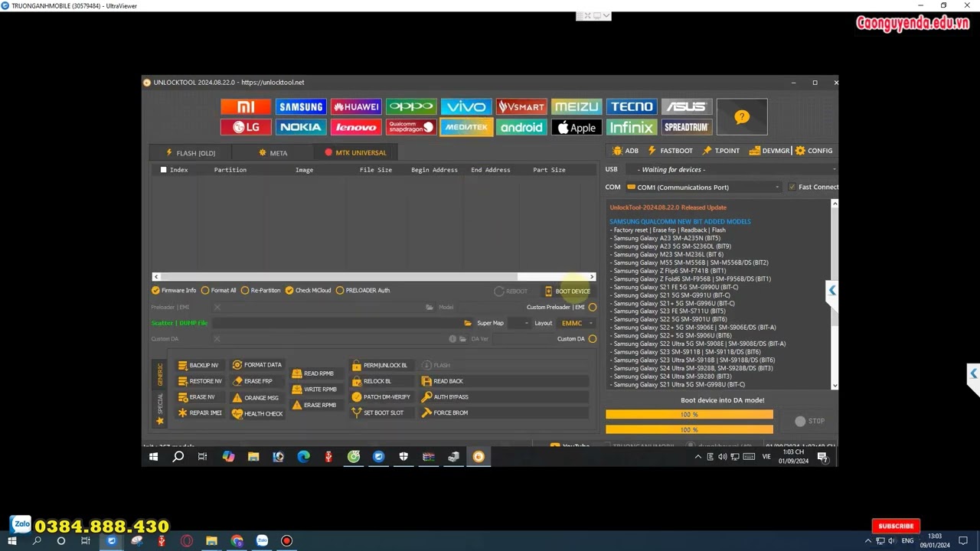Open the Vsmart brand section
This screenshot has width=980, height=551.
[x=521, y=107]
